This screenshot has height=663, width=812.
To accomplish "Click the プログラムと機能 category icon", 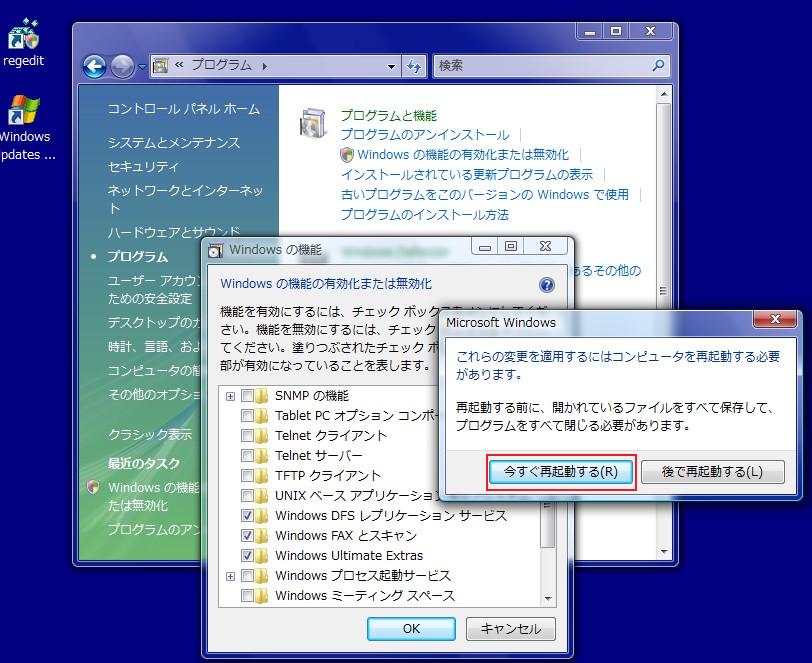I will pos(313,124).
